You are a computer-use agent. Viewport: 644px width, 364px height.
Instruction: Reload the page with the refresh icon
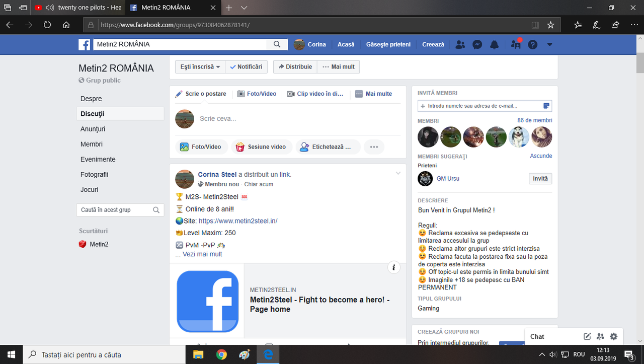pos(47,24)
